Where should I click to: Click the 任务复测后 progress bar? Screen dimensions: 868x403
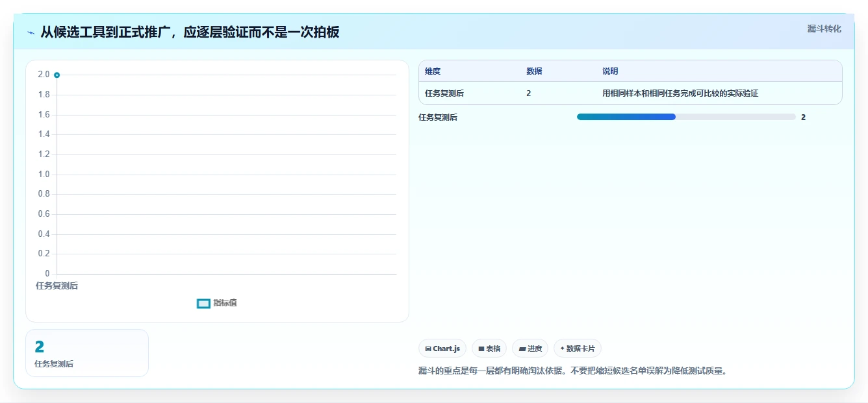686,117
